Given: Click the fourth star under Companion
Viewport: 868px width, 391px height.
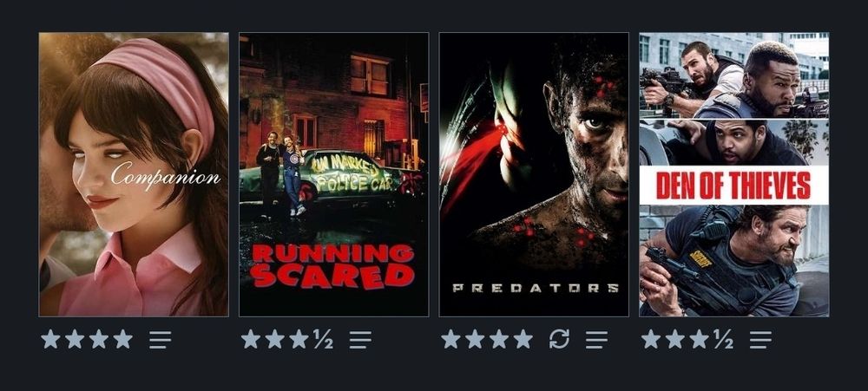Looking at the screenshot, I should tap(123, 339).
